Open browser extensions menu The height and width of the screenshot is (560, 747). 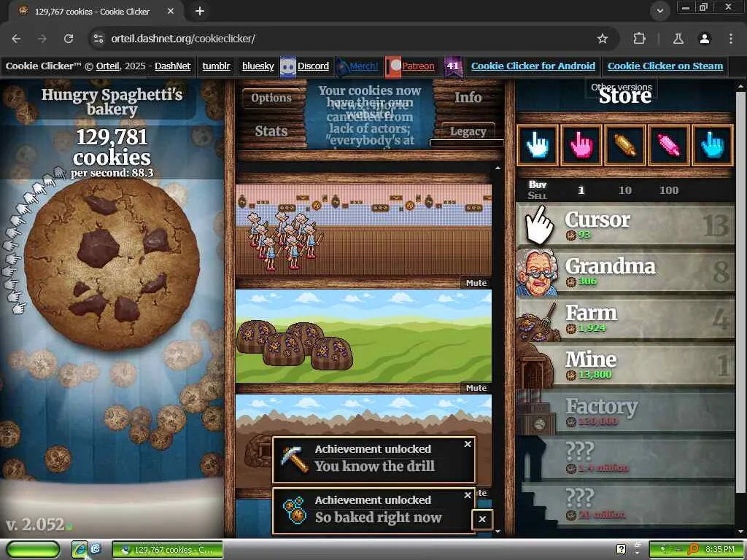(639, 39)
